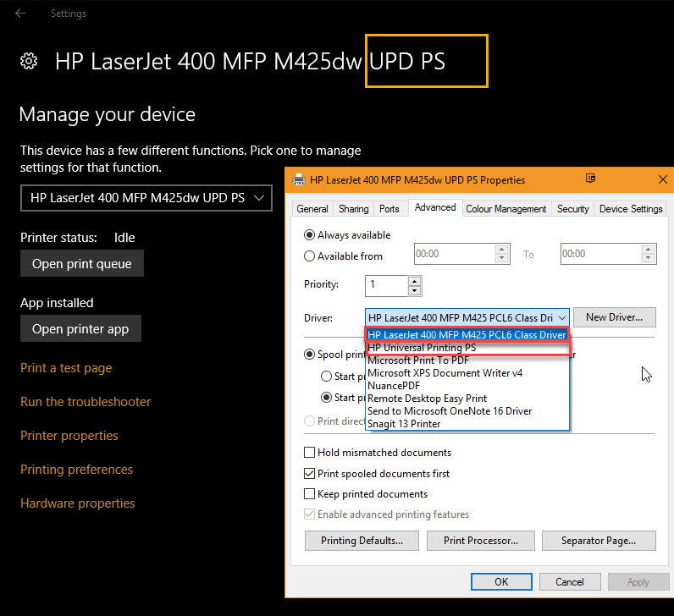Click the back arrow in Settings
674x616 pixels.
[x=20, y=14]
